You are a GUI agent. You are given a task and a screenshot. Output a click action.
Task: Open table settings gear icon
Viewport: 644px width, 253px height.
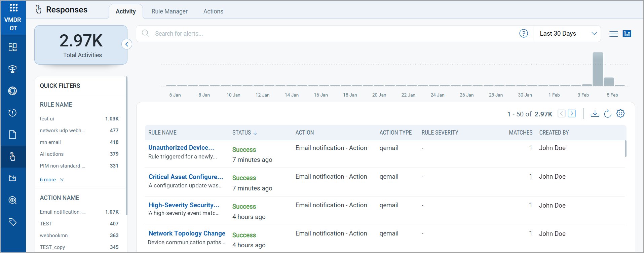tap(620, 114)
